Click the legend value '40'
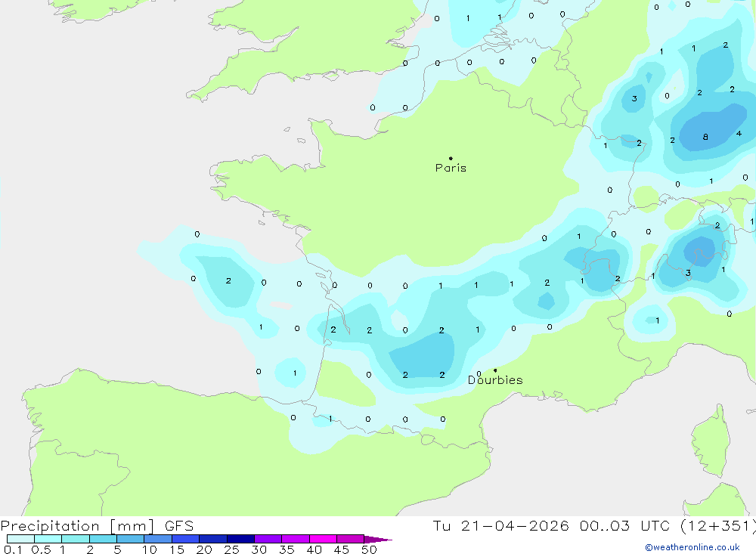 pyautogui.click(x=314, y=549)
